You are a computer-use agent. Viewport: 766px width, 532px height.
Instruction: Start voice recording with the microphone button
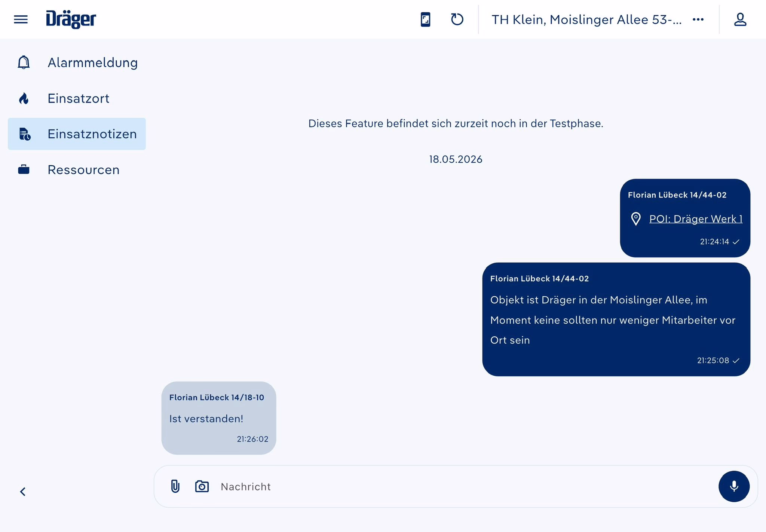734,486
